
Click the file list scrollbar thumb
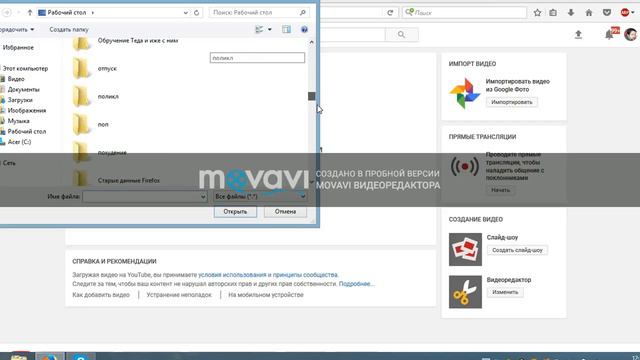point(311,96)
